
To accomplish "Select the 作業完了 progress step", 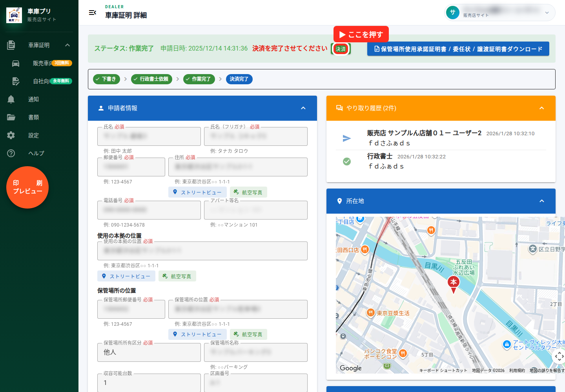I will pos(199,79).
